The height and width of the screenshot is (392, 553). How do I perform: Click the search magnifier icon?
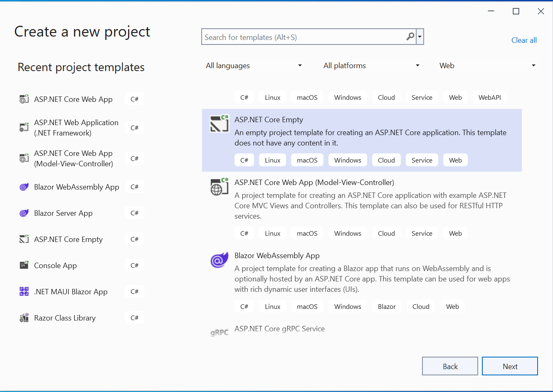pos(410,37)
